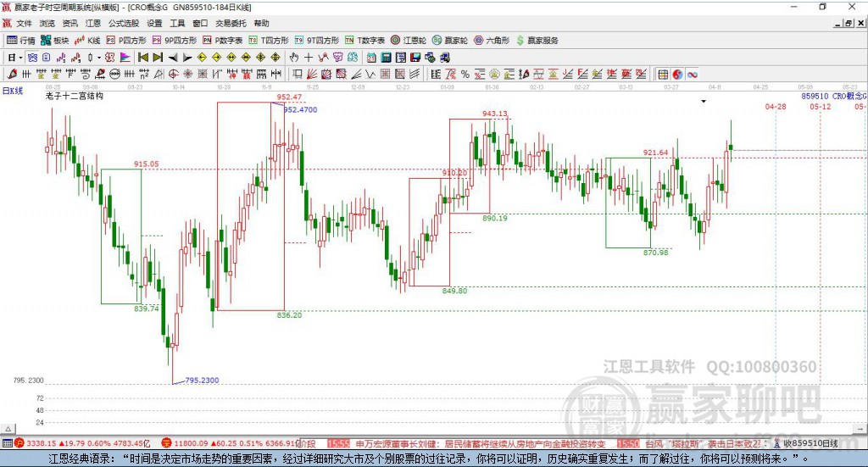Select the percent % tool

point(465,74)
